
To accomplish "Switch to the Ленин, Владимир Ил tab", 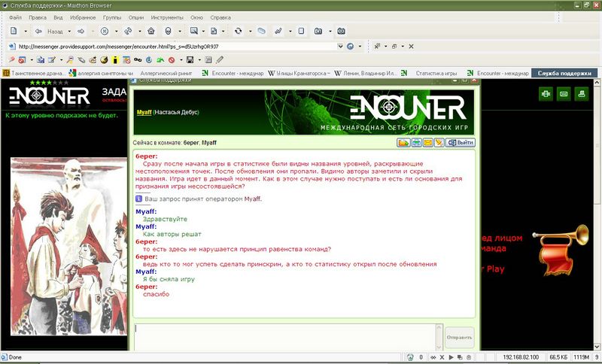I will coord(366,73).
